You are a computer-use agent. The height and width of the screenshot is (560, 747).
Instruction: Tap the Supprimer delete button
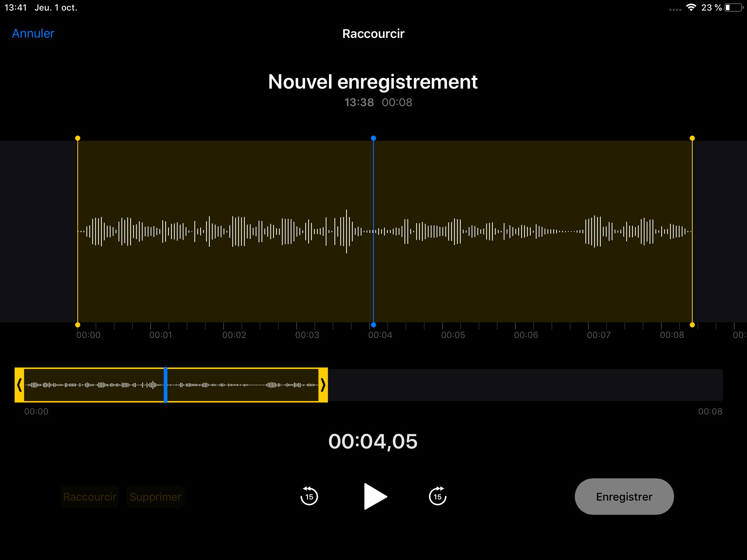[155, 497]
